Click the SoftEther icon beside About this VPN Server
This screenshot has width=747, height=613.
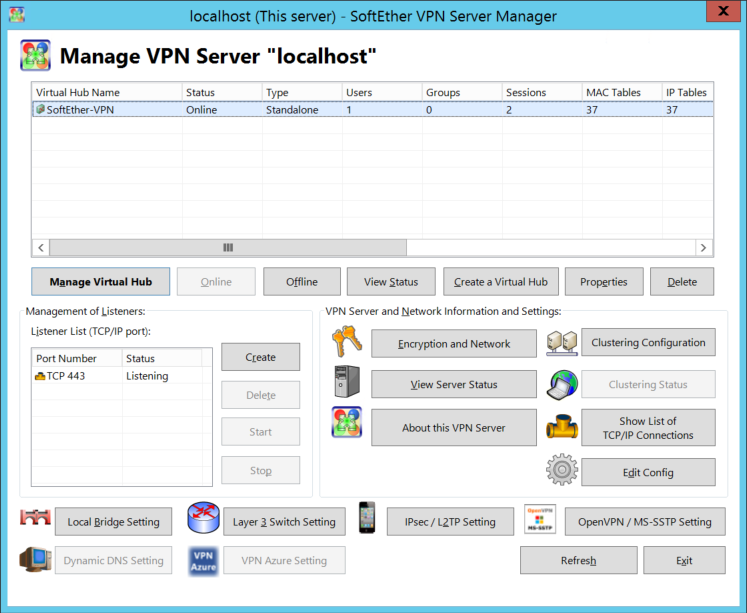pos(347,422)
